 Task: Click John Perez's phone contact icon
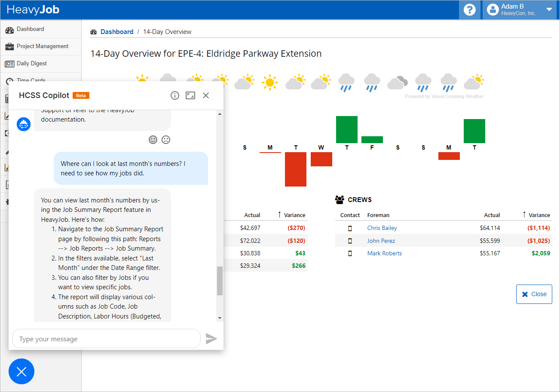coord(350,241)
